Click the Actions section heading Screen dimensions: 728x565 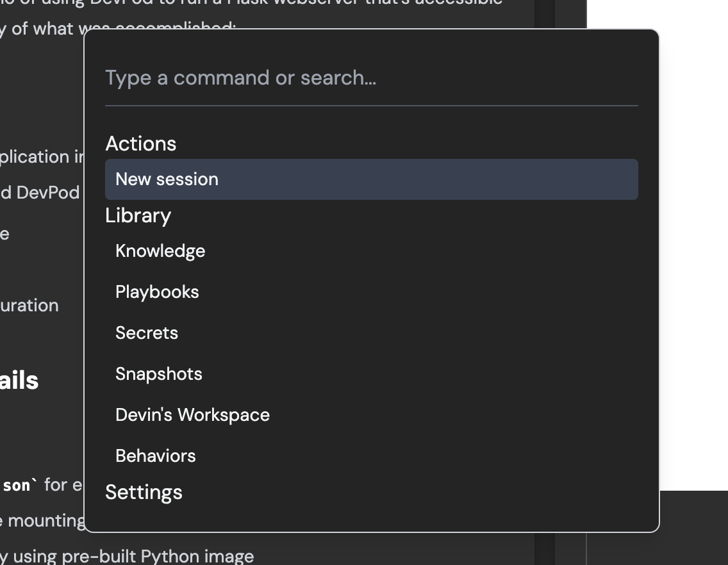point(140,143)
